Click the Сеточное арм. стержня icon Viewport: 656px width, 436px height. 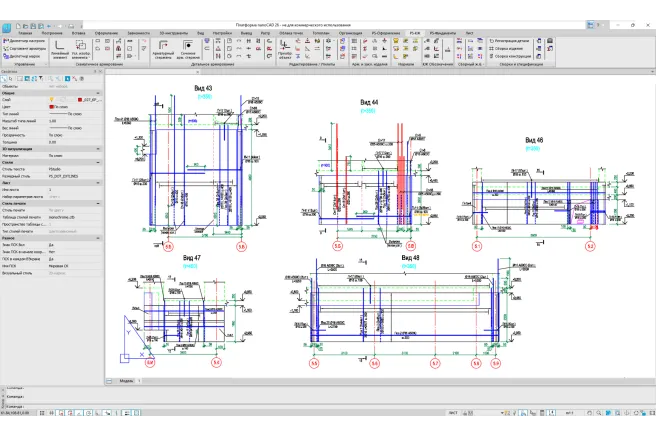(x=189, y=46)
